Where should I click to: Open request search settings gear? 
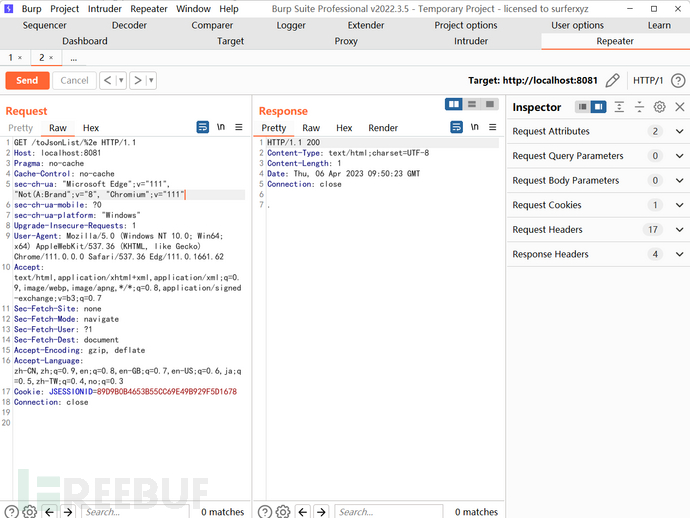[x=29, y=511]
